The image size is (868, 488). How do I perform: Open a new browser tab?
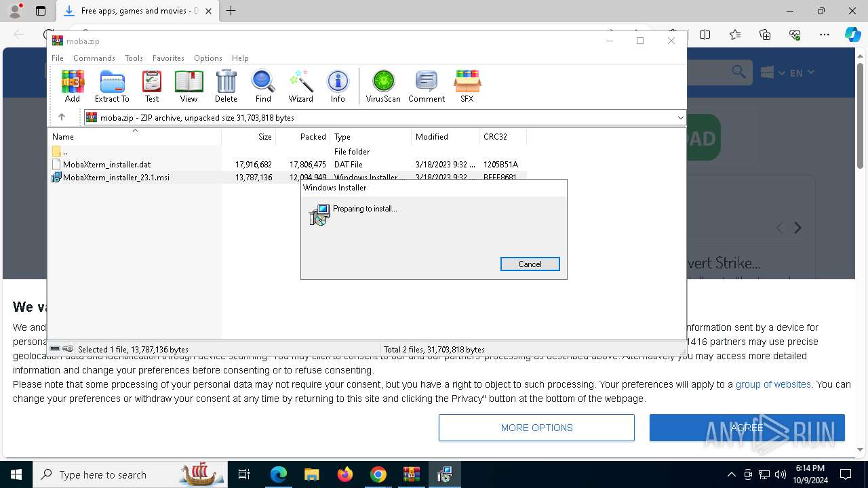pos(231,11)
